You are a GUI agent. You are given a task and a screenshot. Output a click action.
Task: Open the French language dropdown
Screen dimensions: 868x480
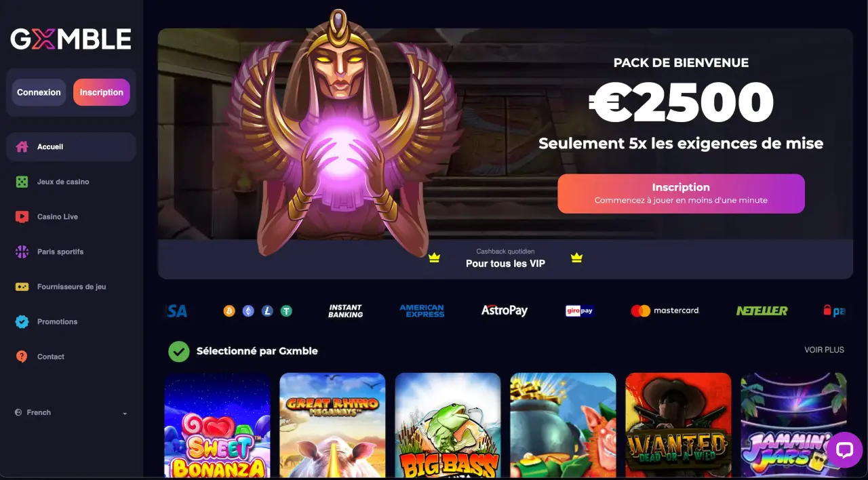click(x=71, y=412)
